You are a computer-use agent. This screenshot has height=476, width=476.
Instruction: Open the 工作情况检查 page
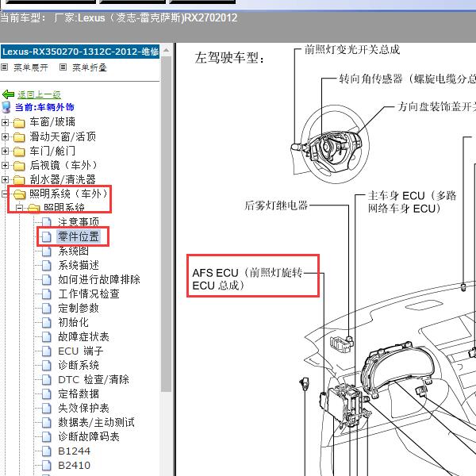click(89, 294)
